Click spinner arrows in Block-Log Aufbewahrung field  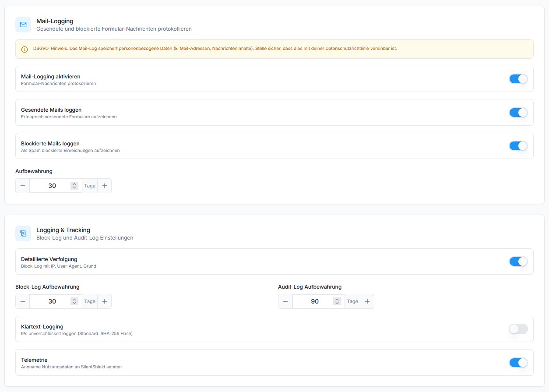74,301
